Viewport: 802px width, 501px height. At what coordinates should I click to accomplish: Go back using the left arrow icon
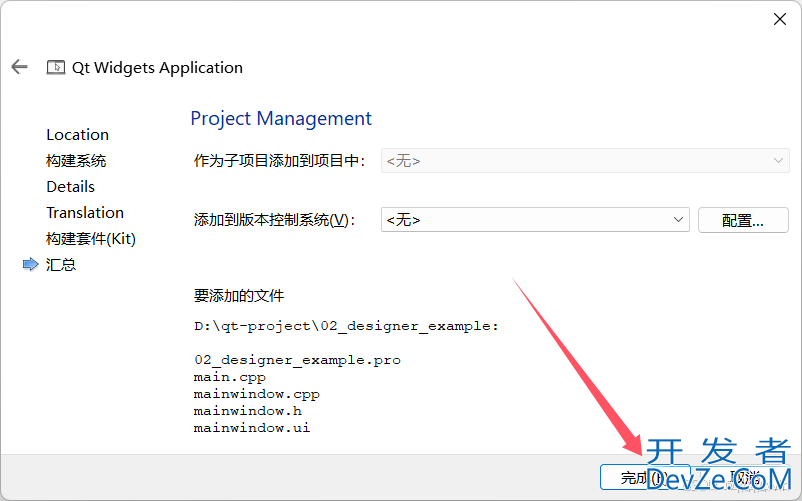(x=19, y=66)
